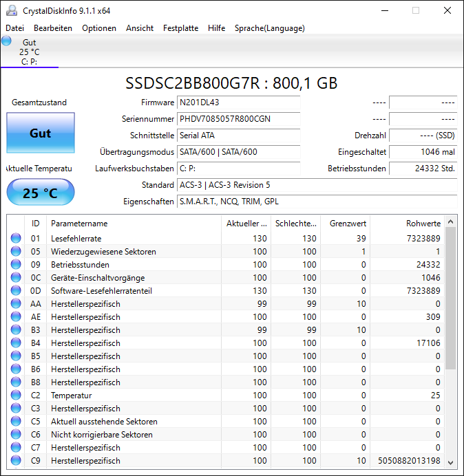Click the Parametername column header
Viewport: 464px width, 476px height.
pyautogui.click(x=134, y=224)
